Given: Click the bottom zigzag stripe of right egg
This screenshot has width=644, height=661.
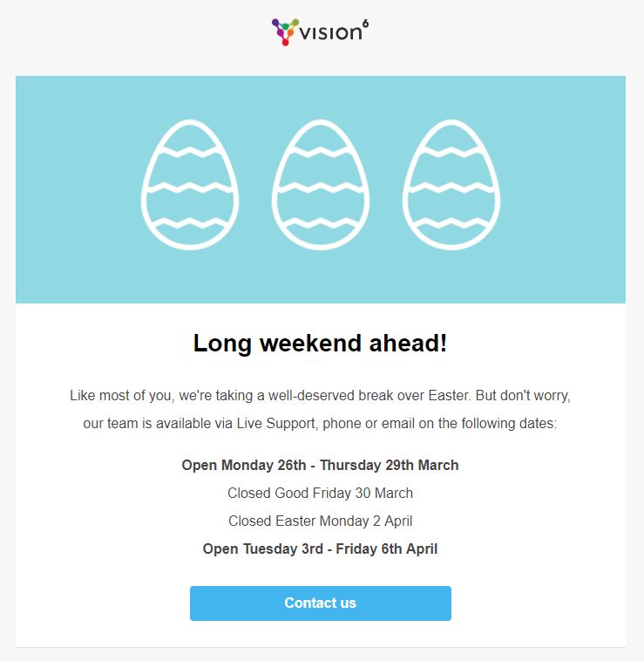Looking at the screenshot, I should tap(451, 222).
